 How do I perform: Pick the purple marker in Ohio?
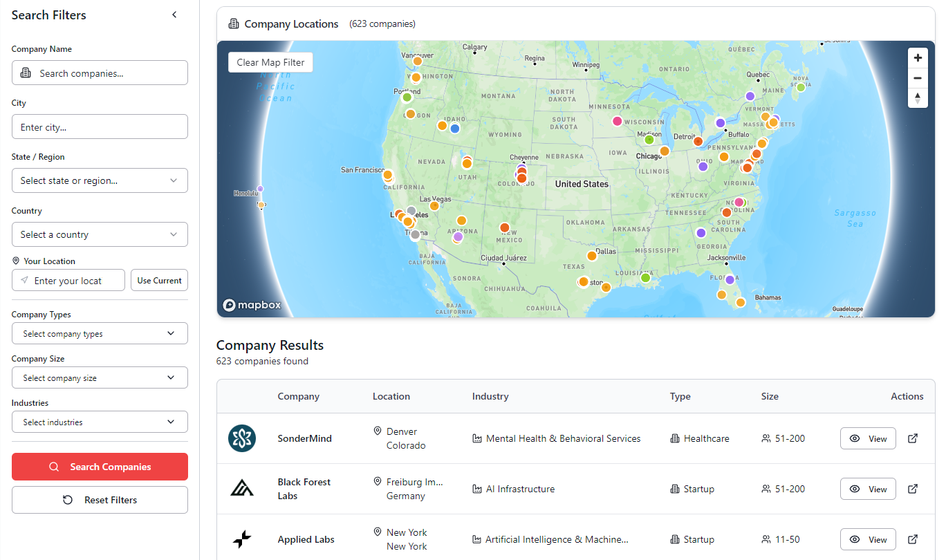[x=703, y=166]
